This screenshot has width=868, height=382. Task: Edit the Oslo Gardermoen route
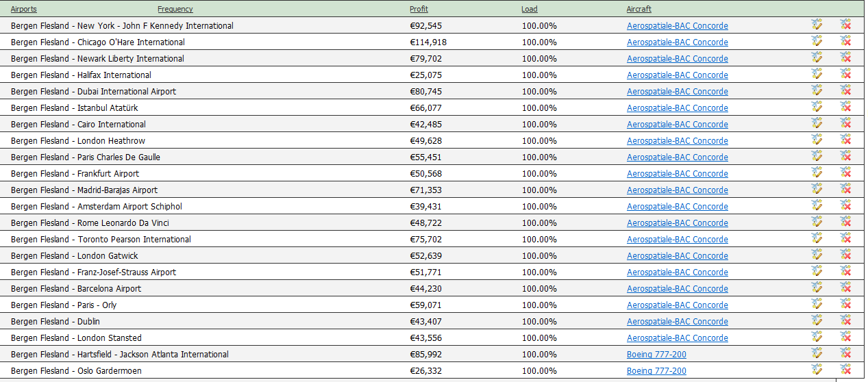pyautogui.click(x=817, y=370)
